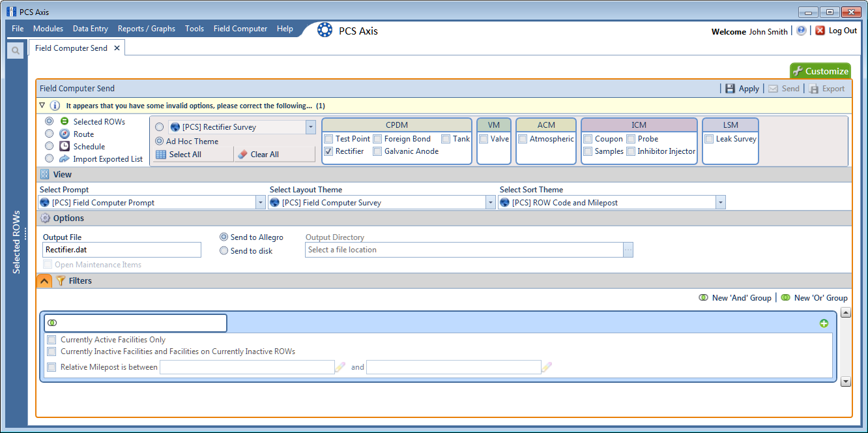Click the eraser icon after first milepost field
This screenshot has height=433, width=868.
(340, 367)
